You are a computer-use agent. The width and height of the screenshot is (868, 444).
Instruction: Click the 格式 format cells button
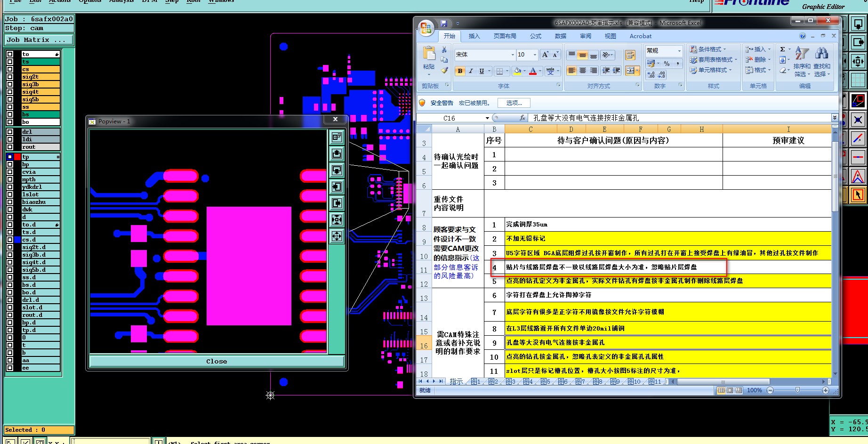coord(758,70)
